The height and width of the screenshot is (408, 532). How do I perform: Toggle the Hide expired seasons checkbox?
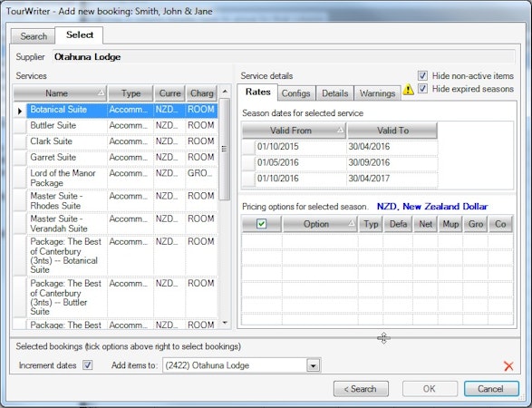[x=422, y=89]
